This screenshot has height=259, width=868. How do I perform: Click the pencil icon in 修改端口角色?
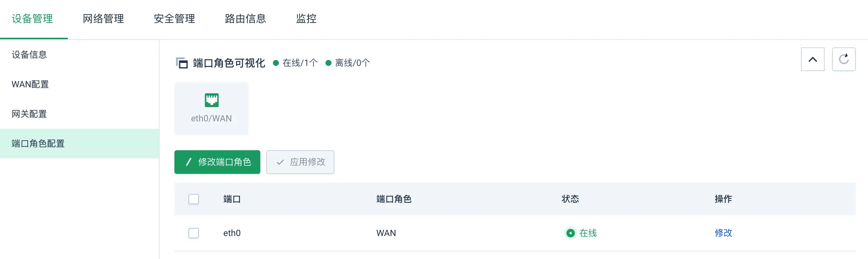pyautogui.click(x=188, y=162)
